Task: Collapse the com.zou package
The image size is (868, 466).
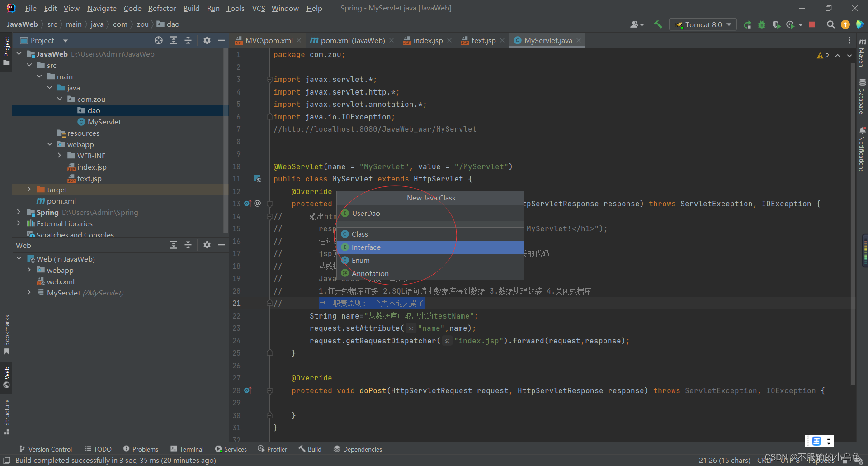Action: pyautogui.click(x=59, y=99)
